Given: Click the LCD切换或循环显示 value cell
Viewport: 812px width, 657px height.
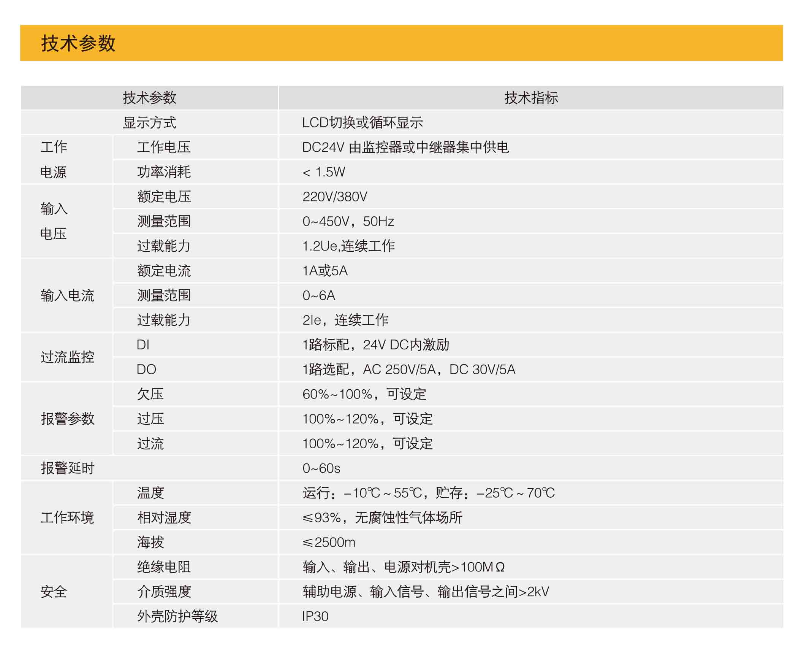Looking at the screenshot, I should click(362, 123).
